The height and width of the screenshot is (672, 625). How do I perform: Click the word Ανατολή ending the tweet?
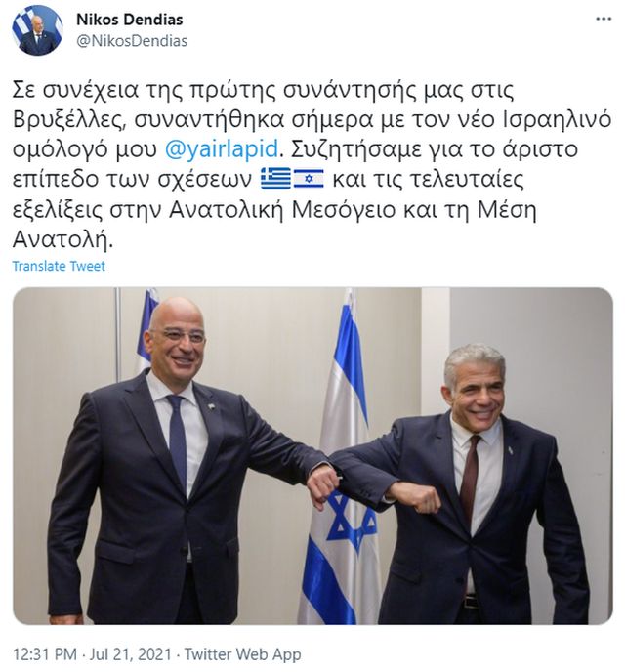(x=62, y=239)
